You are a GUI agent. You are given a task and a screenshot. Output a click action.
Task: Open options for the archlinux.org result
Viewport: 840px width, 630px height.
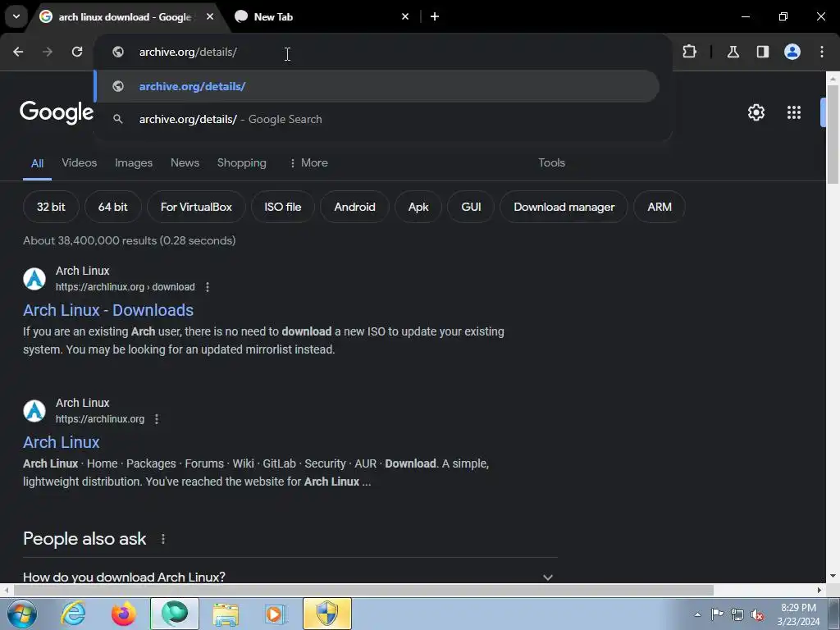tap(157, 419)
